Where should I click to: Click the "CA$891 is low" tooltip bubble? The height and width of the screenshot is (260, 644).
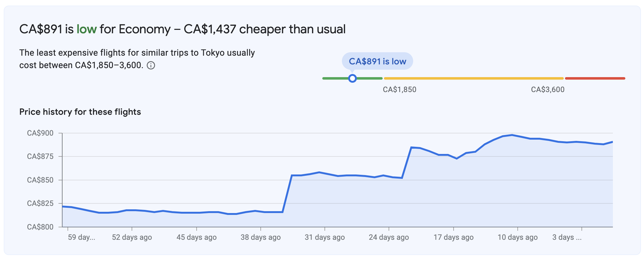[x=377, y=61]
